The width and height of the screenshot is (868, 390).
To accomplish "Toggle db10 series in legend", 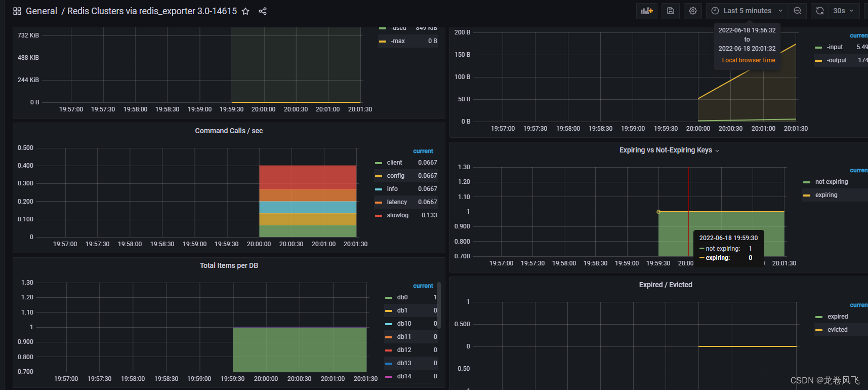I will pos(404,324).
